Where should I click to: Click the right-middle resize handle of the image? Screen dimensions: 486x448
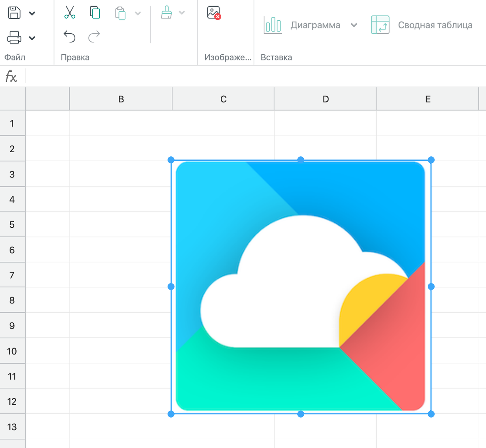(x=431, y=287)
